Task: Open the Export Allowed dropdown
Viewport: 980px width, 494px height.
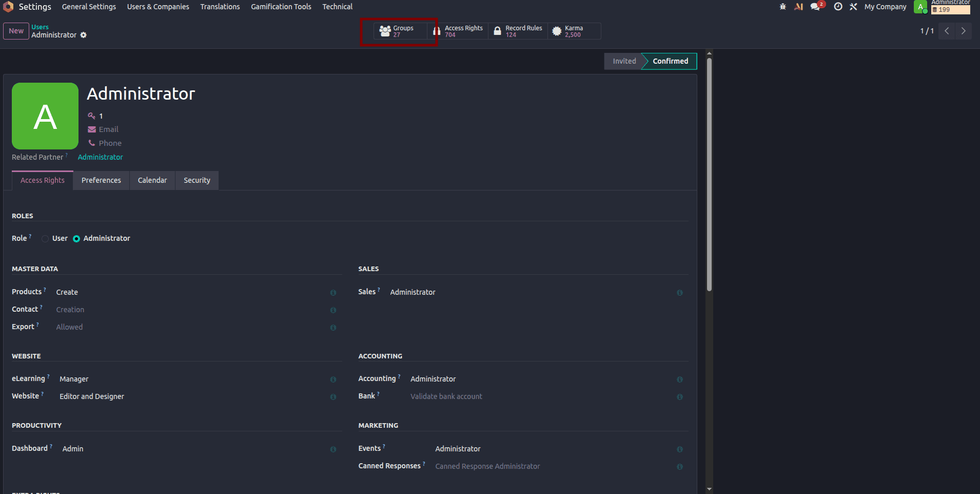Action: [190, 327]
